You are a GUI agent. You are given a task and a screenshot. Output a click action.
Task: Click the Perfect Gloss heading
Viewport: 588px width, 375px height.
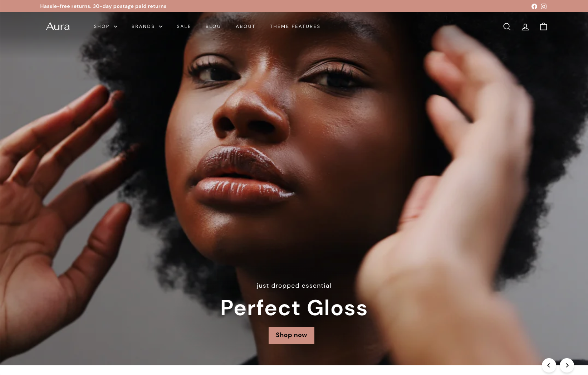[x=294, y=308]
